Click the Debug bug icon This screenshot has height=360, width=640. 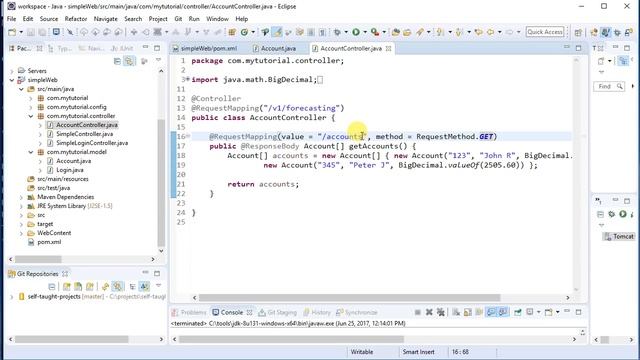(337, 32)
